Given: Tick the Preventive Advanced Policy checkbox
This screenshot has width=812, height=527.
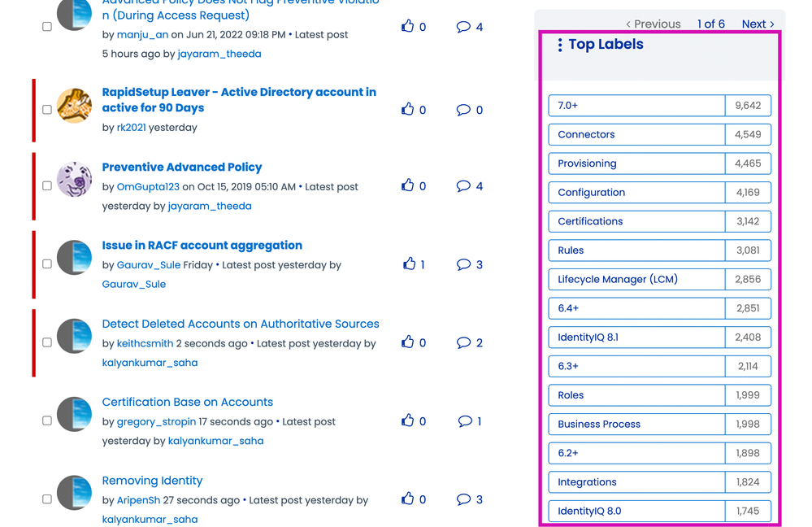Looking at the screenshot, I should click(x=47, y=186).
